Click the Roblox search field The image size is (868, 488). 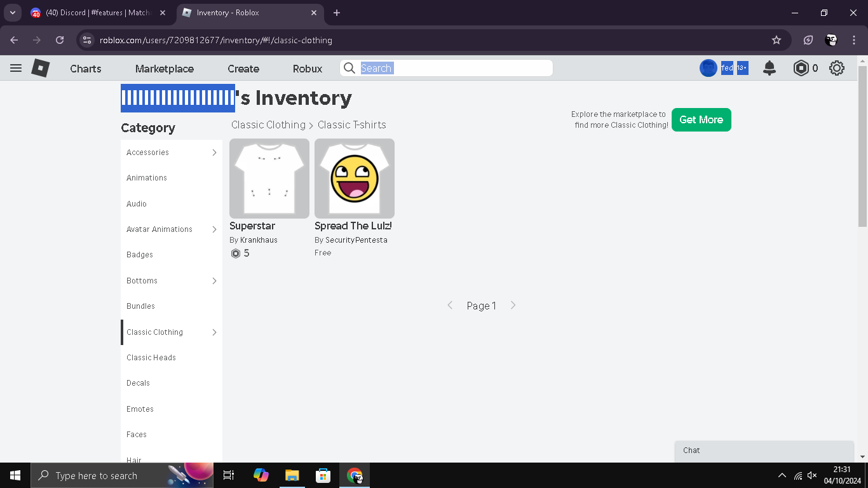446,68
